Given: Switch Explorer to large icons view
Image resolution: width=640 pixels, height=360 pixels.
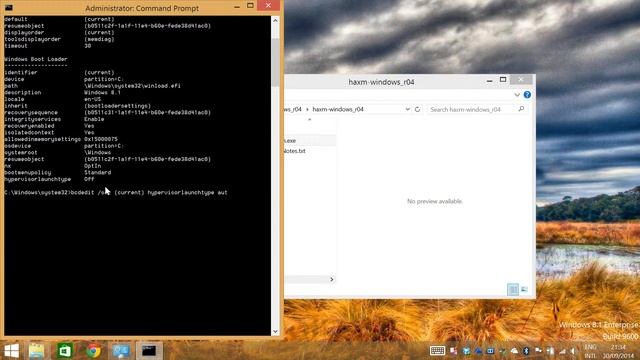Looking at the screenshot, I should [x=524, y=289].
